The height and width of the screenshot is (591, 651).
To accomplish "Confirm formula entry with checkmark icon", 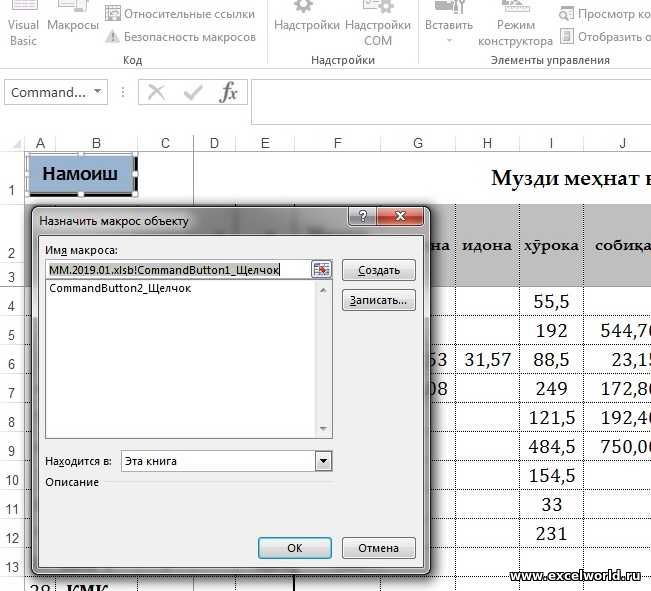I will point(193,92).
